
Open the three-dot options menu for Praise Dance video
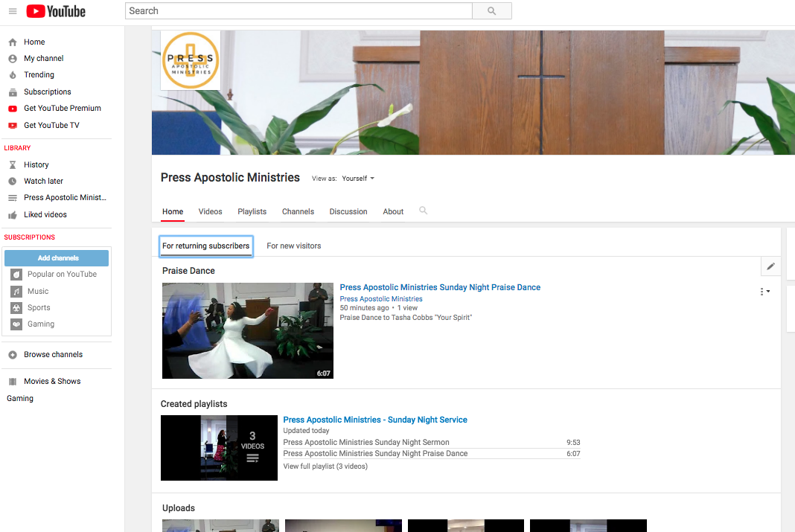pos(764,292)
